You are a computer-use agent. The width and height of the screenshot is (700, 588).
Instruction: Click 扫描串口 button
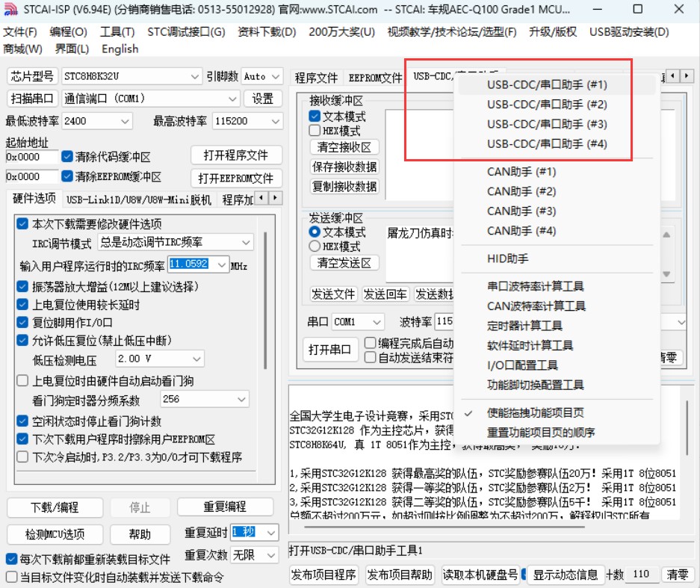coord(32,98)
